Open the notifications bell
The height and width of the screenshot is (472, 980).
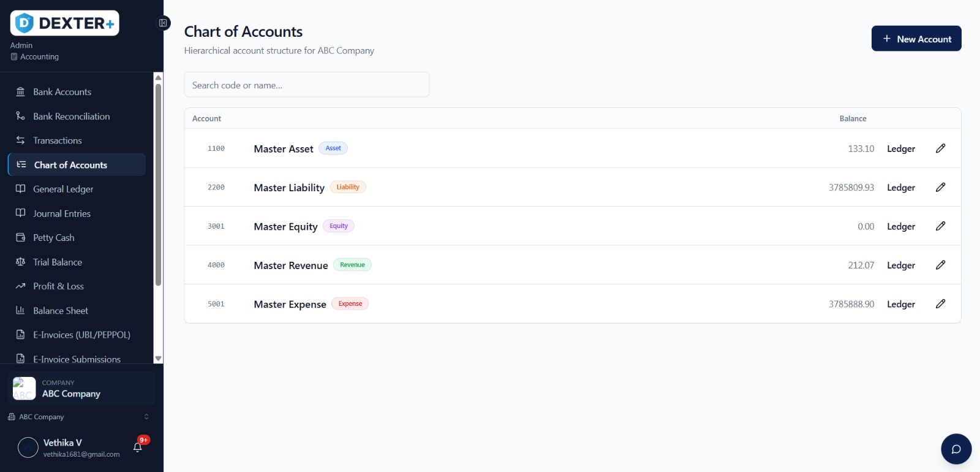coord(138,447)
